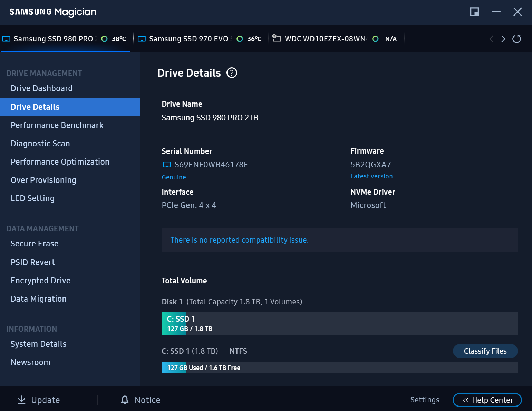Click the drive icon next to serial number
Viewport: 532px width, 411px height.
coord(167,165)
